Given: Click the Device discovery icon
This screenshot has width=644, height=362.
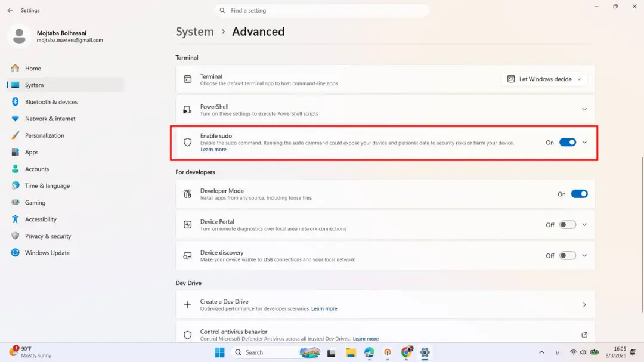Looking at the screenshot, I should tap(187, 256).
